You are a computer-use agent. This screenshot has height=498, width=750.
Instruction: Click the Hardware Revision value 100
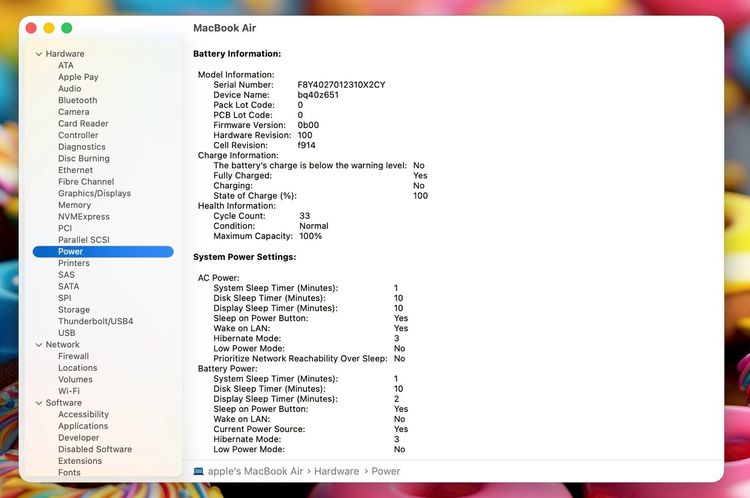point(305,135)
